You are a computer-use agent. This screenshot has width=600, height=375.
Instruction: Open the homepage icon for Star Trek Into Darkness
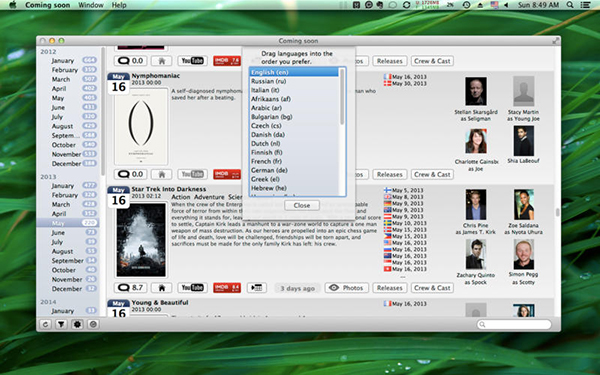click(x=161, y=288)
